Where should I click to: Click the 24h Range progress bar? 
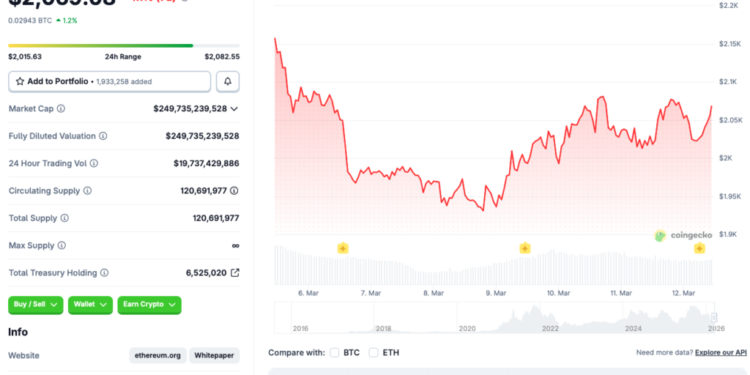[x=124, y=46]
